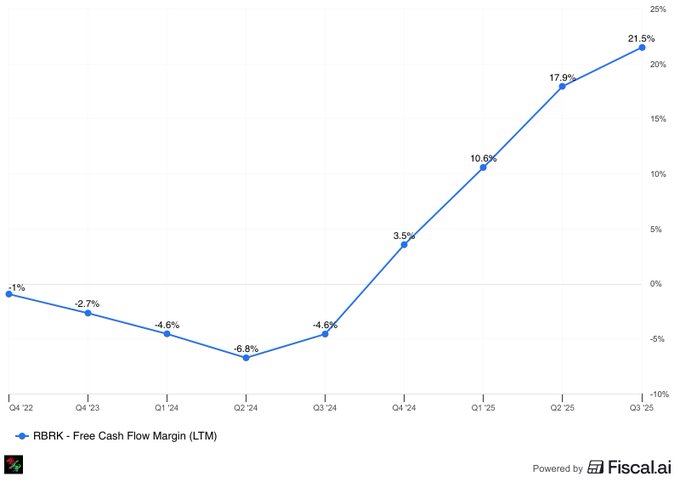Click the Q3 '25 data point at 21.5%
Viewport: 680px width, 482px height.
click(641, 47)
